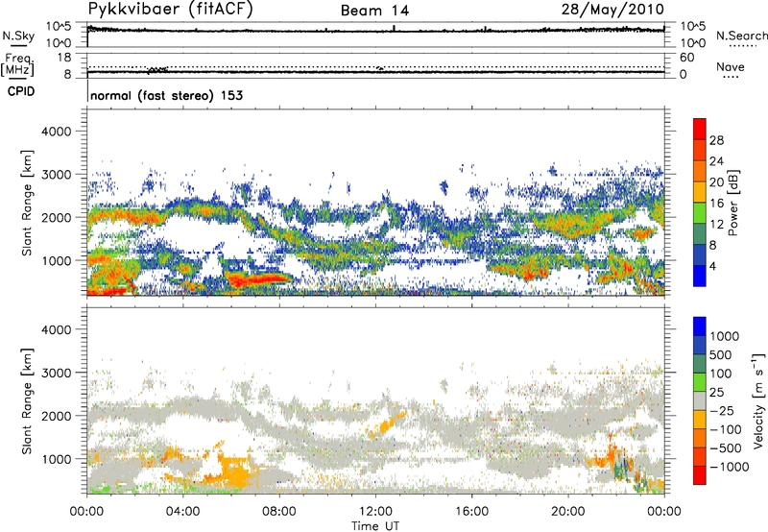The height and width of the screenshot is (532, 768).
Task: Click 'Slant Range [km]' label of velocity panel
Action: (27, 400)
